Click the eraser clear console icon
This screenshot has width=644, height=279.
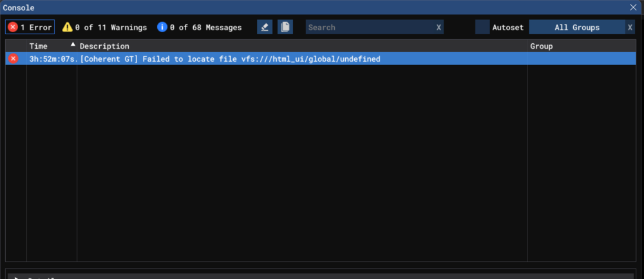[x=264, y=27]
